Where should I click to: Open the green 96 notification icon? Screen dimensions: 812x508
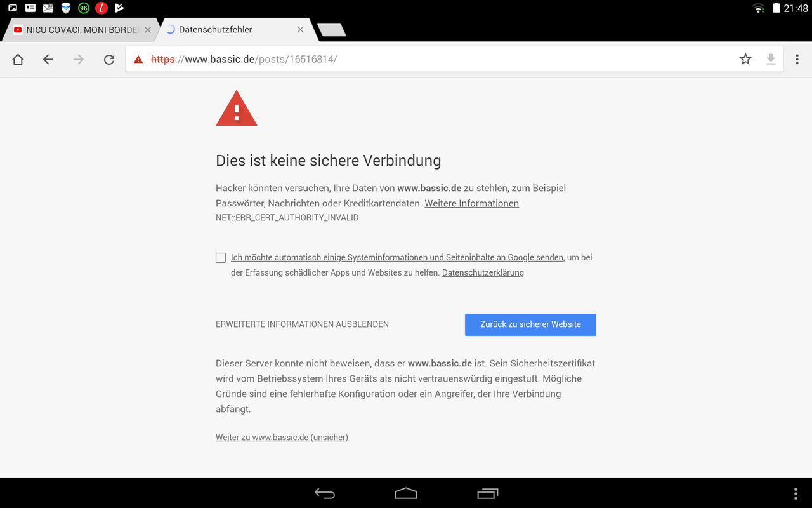84,8
